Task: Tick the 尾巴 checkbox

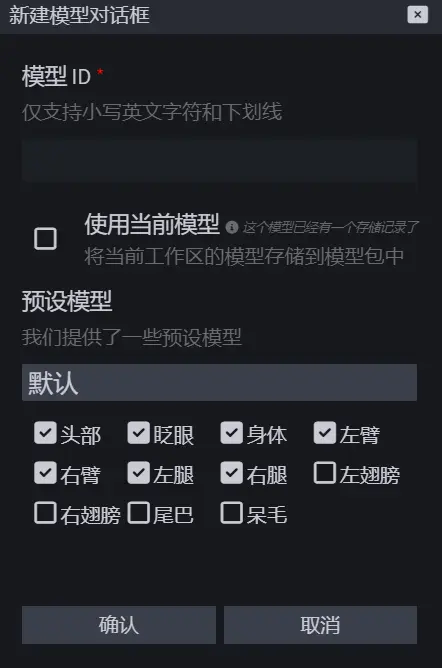Action: pos(138,513)
